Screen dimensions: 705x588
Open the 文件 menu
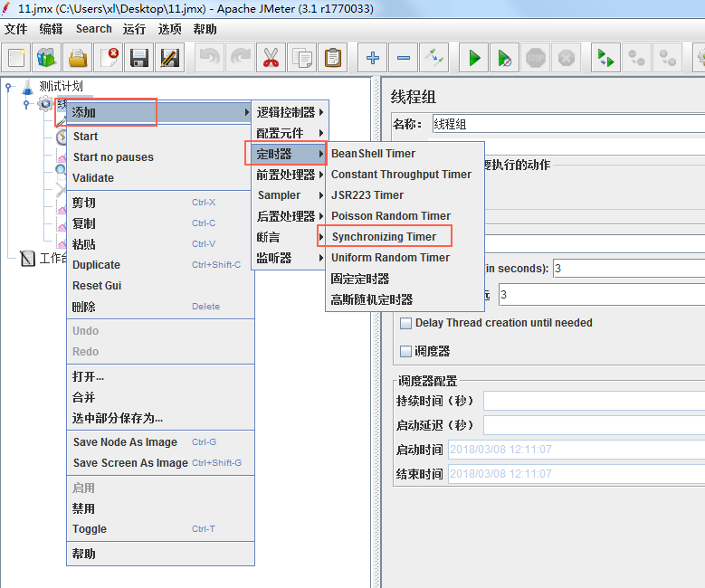15,29
